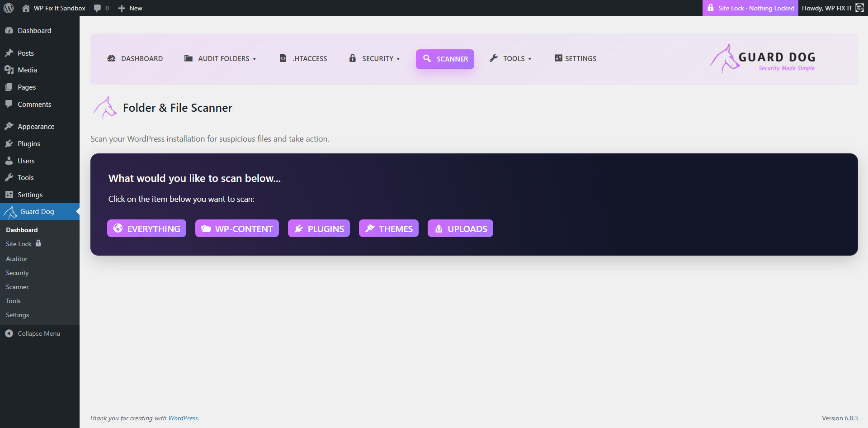Open Dashboard in Guard Dog submenu

22,230
